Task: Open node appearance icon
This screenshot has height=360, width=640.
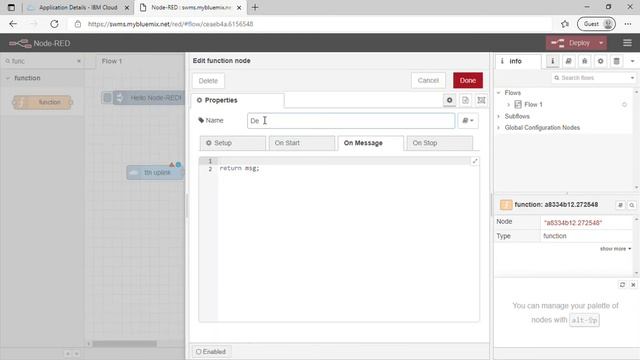Action: (x=481, y=100)
